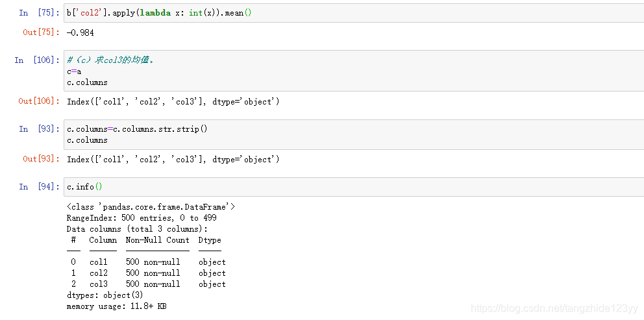The height and width of the screenshot is (320, 644).
Task: Select the Out[93] prompt label
Action: (42, 158)
